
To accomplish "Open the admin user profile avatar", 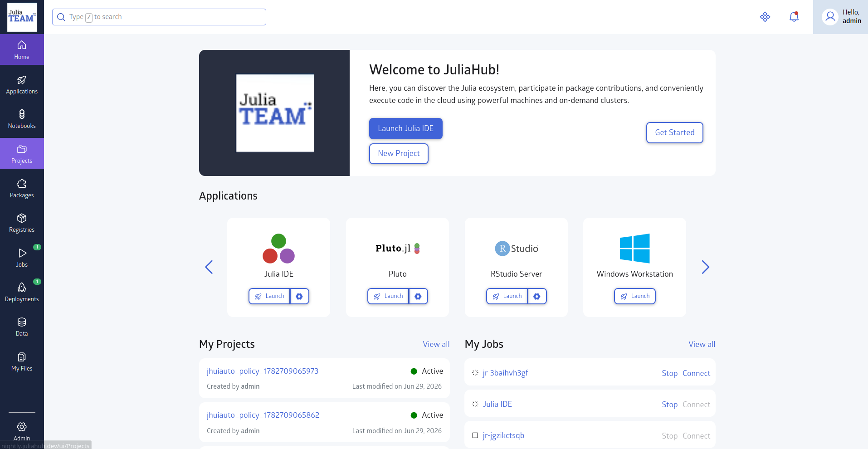I will 830,17.
